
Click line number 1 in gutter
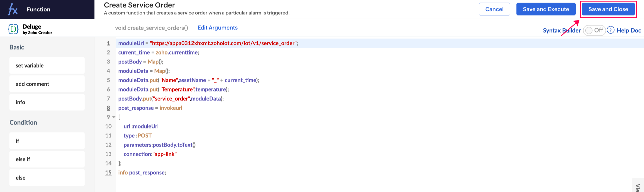pyautogui.click(x=108, y=43)
